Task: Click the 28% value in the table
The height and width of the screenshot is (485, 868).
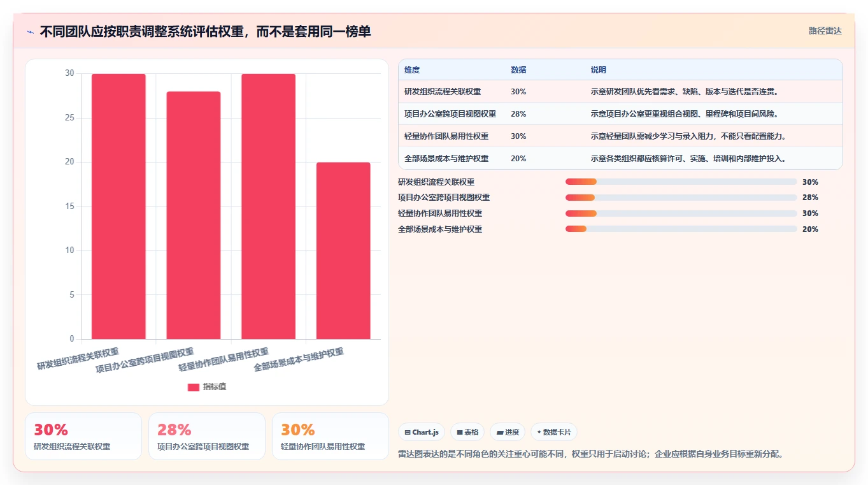Action: click(518, 114)
